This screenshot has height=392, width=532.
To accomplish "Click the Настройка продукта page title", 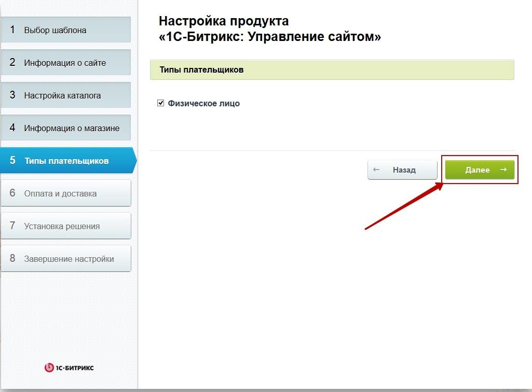I will coord(270,29).
